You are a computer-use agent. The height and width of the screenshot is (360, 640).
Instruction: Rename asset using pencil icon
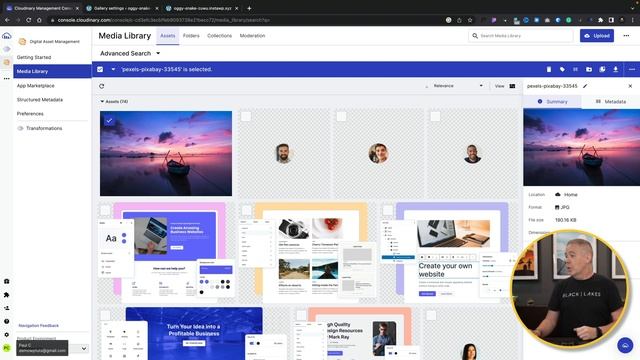(x=585, y=86)
